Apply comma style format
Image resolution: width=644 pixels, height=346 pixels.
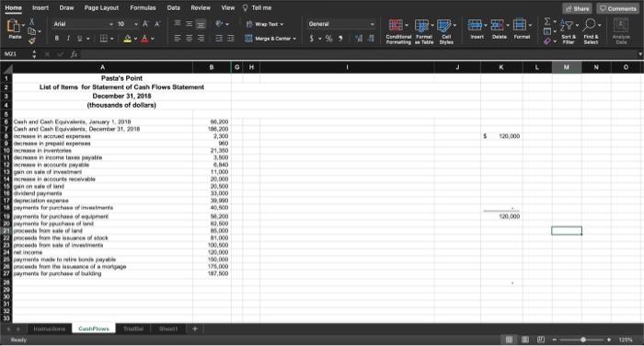pyautogui.click(x=340, y=39)
